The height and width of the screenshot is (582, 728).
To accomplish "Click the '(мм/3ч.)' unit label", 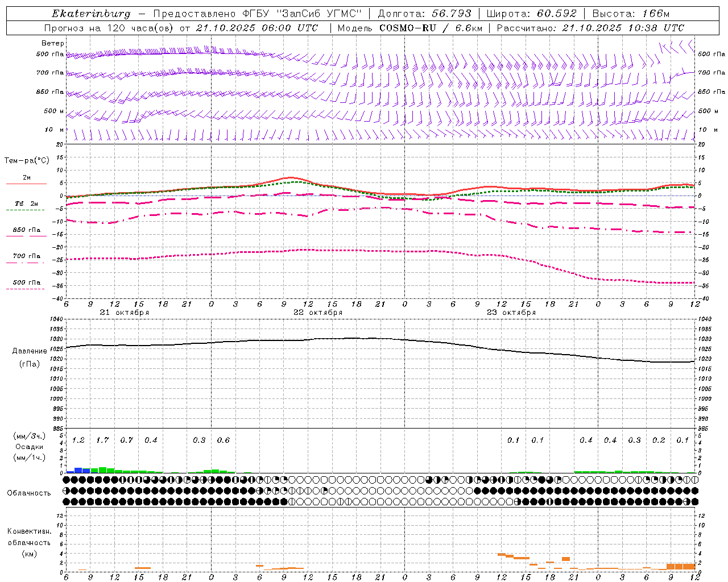I will click(x=30, y=436).
